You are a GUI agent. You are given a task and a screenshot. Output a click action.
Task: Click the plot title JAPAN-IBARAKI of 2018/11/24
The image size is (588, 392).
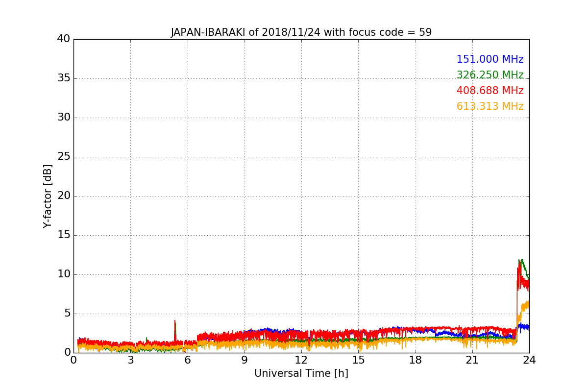pyautogui.click(x=301, y=32)
